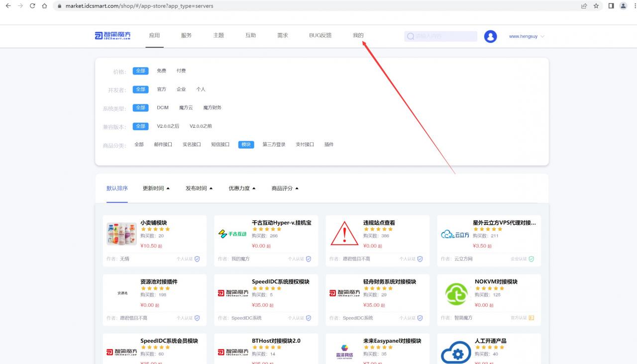
Task: Open the blue user avatar icon
Action: click(x=490, y=36)
